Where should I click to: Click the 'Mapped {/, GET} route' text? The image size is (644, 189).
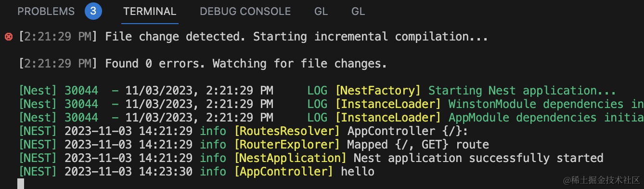(x=418, y=145)
